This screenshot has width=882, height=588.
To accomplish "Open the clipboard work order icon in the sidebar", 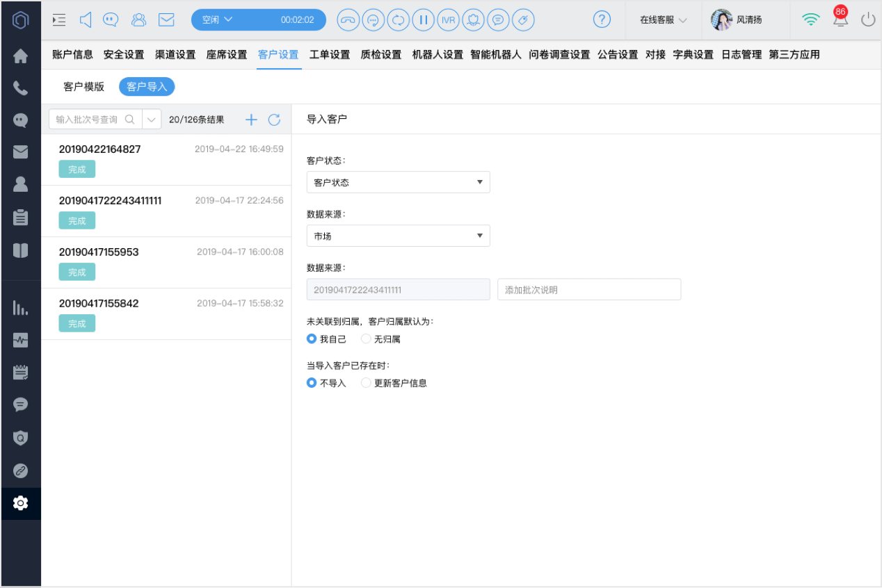I will coord(21,217).
